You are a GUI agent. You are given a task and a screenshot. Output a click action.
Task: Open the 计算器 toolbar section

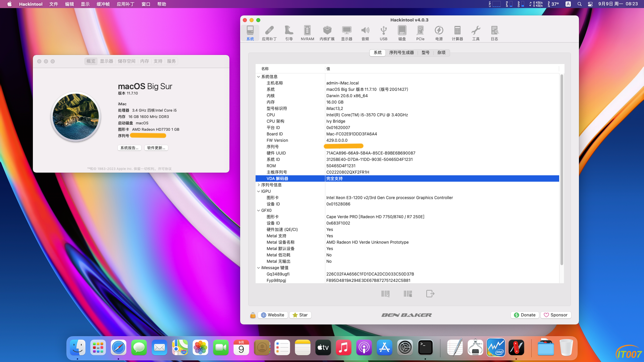pos(457,33)
